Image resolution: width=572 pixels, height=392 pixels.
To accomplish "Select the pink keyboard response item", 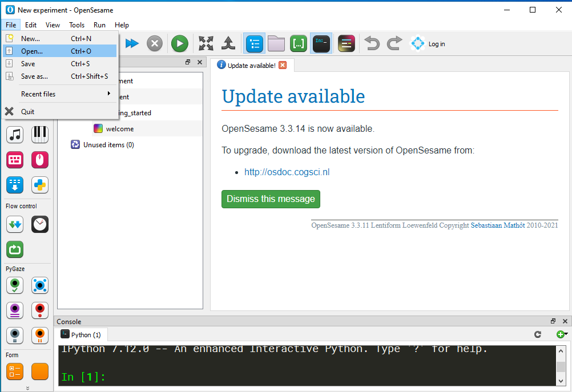I will click(15, 160).
